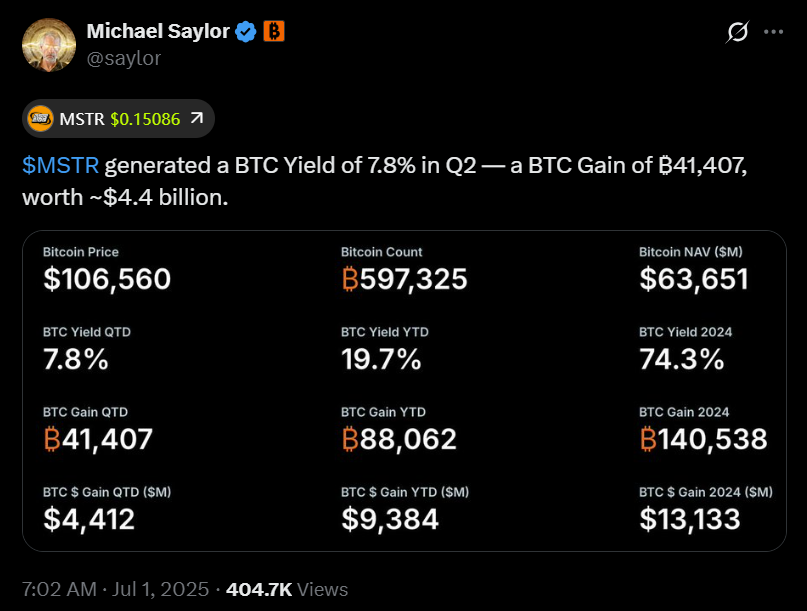Click the BTC Yield YTD 19.7% value

coord(381,359)
